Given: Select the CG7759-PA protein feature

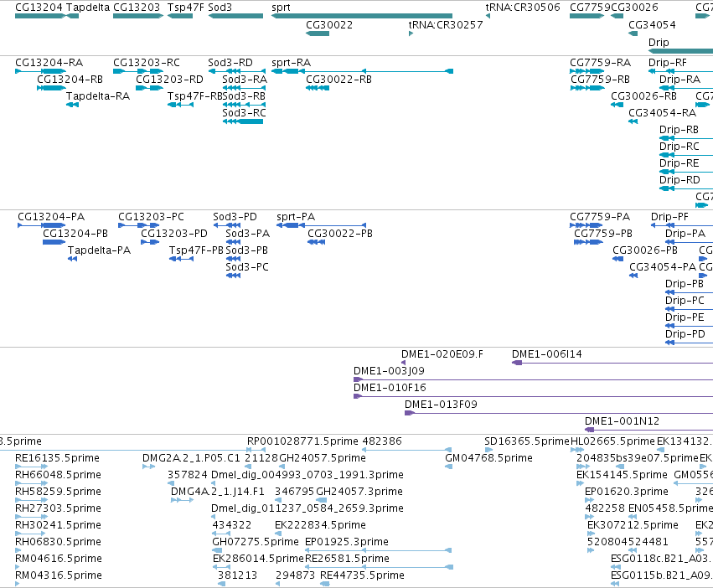Looking at the screenshot, I should point(586,225).
